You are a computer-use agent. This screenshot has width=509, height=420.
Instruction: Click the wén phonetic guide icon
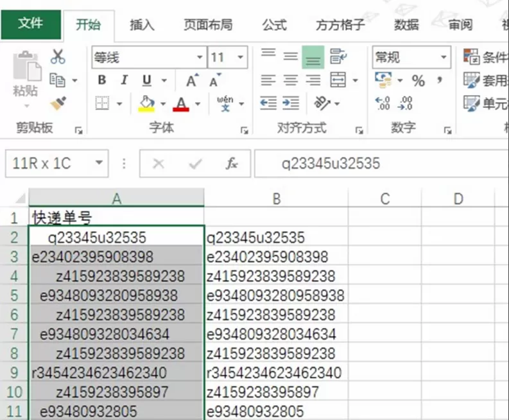point(225,103)
